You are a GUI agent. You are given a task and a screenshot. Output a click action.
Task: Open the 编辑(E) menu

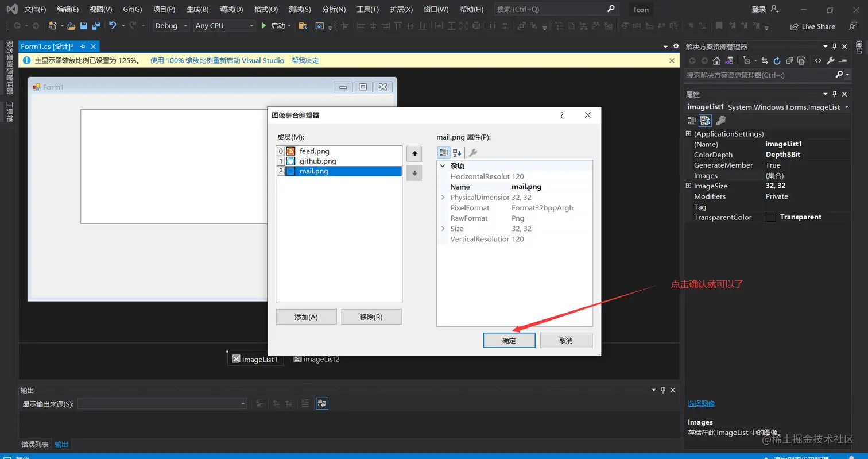68,10
